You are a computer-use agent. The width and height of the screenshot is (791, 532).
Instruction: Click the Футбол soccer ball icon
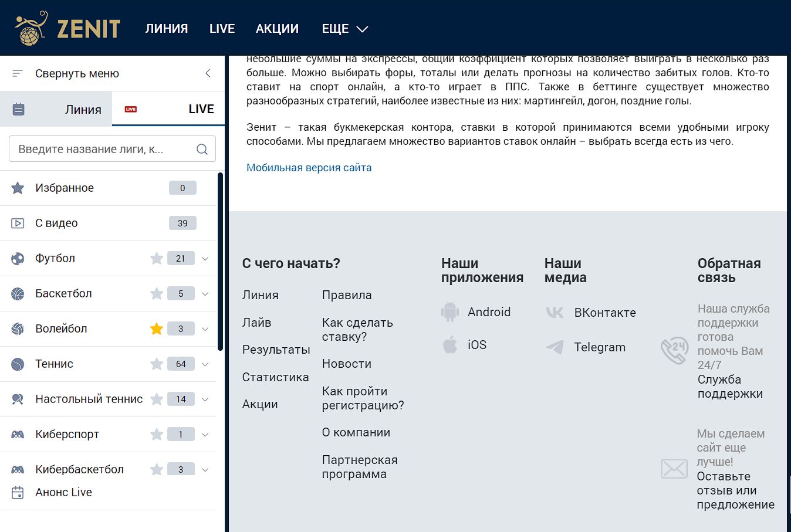point(18,258)
